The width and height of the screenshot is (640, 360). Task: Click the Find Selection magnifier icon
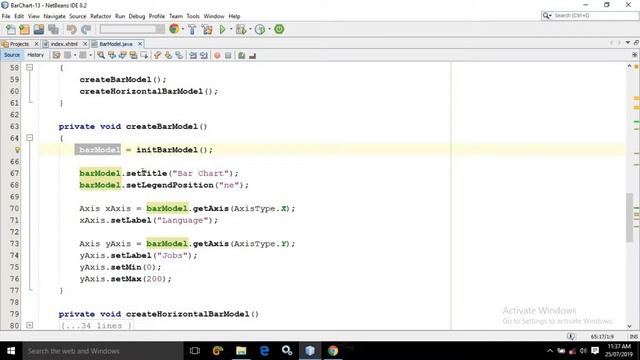pyautogui.click(x=101, y=55)
